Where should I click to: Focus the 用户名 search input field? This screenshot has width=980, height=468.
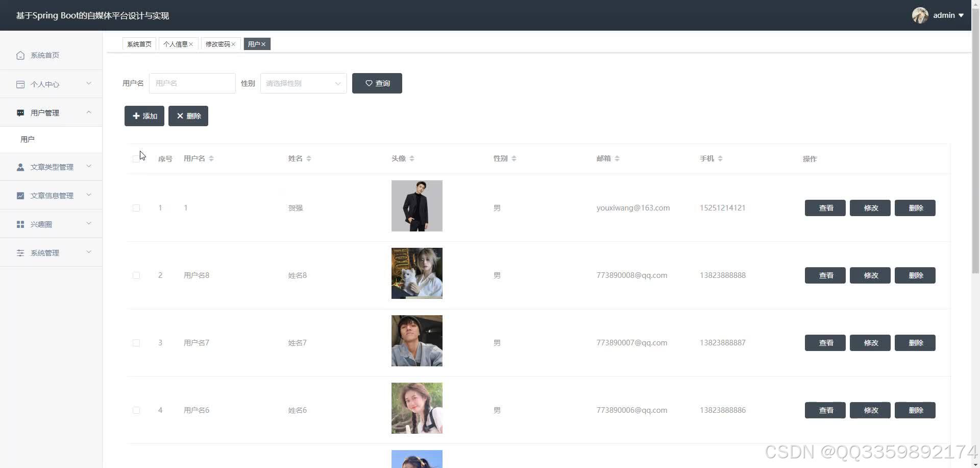point(192,83)
